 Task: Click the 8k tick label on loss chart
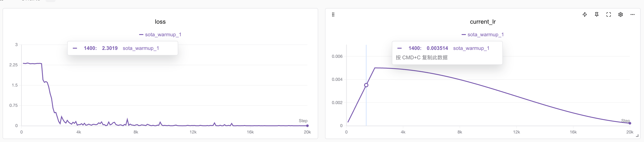click(136, 132)
